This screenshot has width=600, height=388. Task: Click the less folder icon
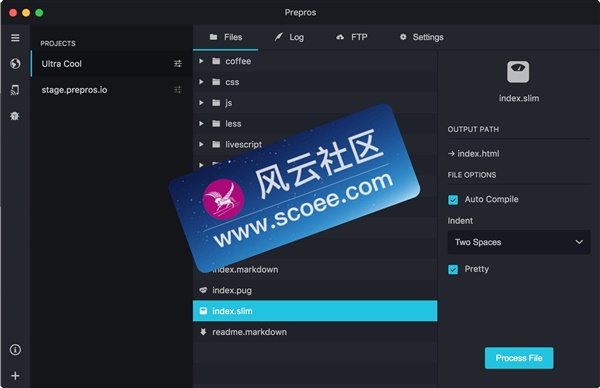point(216,123)
